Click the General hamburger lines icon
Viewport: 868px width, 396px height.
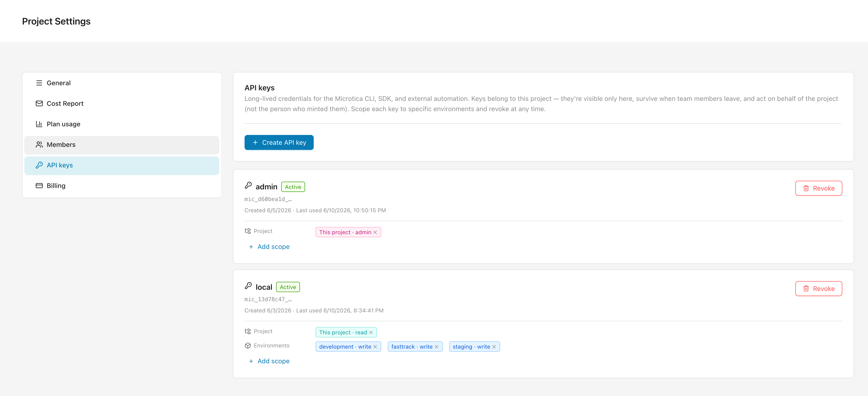(39, 83)
